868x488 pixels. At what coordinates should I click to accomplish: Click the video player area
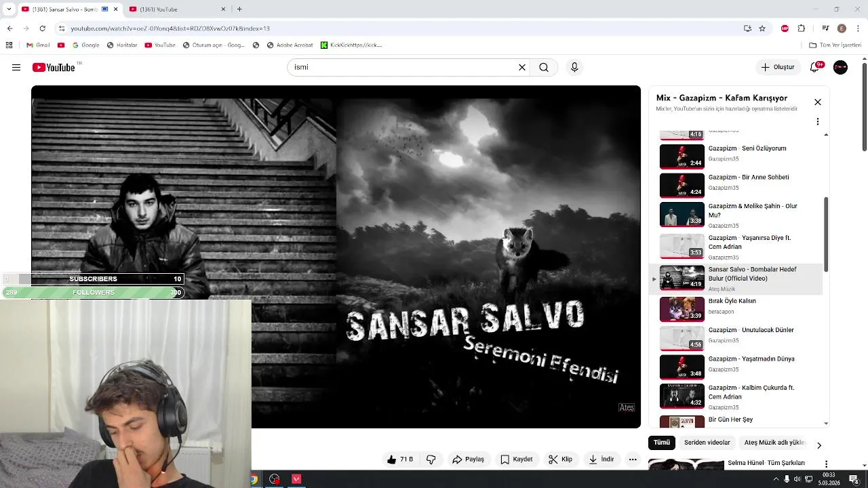pos(336,257)
